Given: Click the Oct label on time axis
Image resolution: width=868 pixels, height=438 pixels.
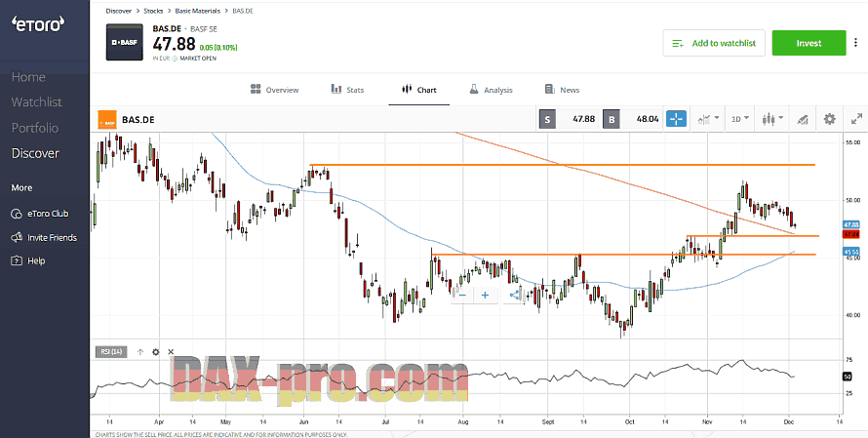Looking at the screenshot, I should coord(629,420).
